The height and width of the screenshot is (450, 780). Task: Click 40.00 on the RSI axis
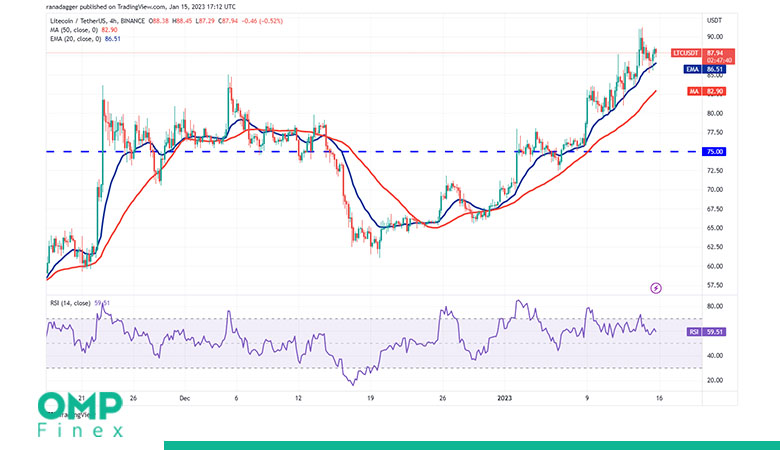pos(715,356)
